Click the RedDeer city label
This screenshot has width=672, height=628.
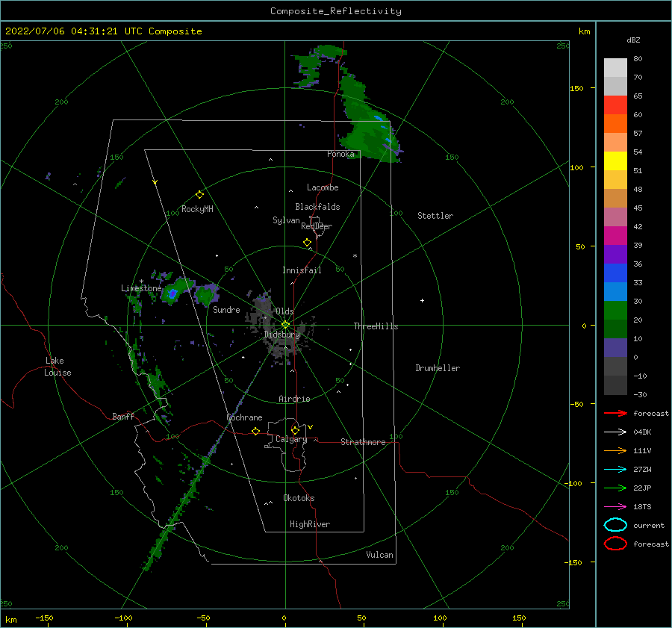coord(317,226)
